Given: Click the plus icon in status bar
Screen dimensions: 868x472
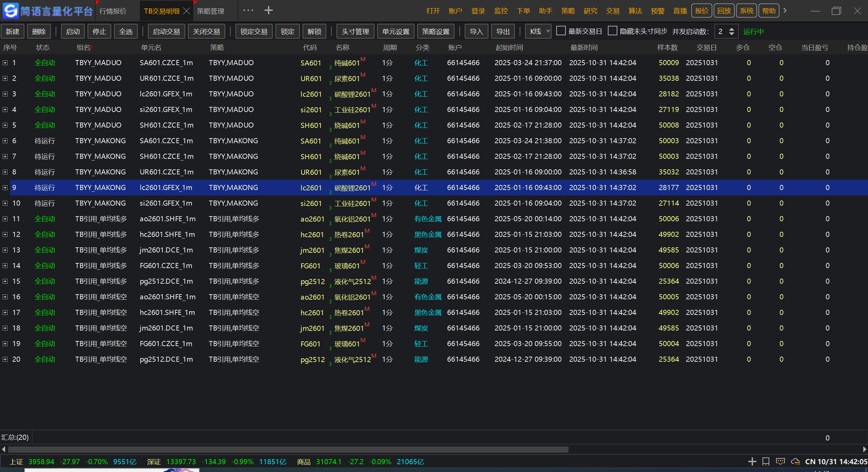Looking at the screenshot, I should coord(752,461).
